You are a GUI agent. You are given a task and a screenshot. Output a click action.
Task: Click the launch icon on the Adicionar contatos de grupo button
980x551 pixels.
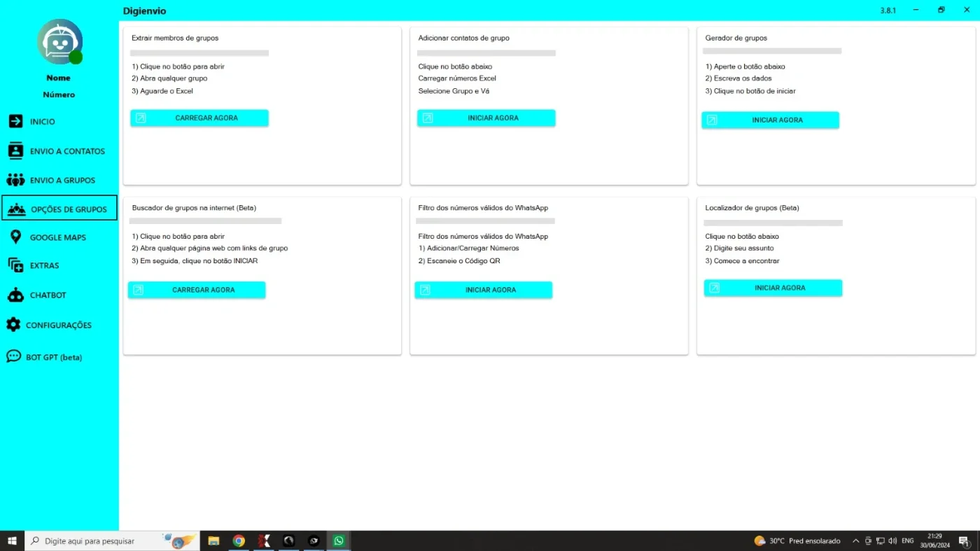tap(428, 118)
